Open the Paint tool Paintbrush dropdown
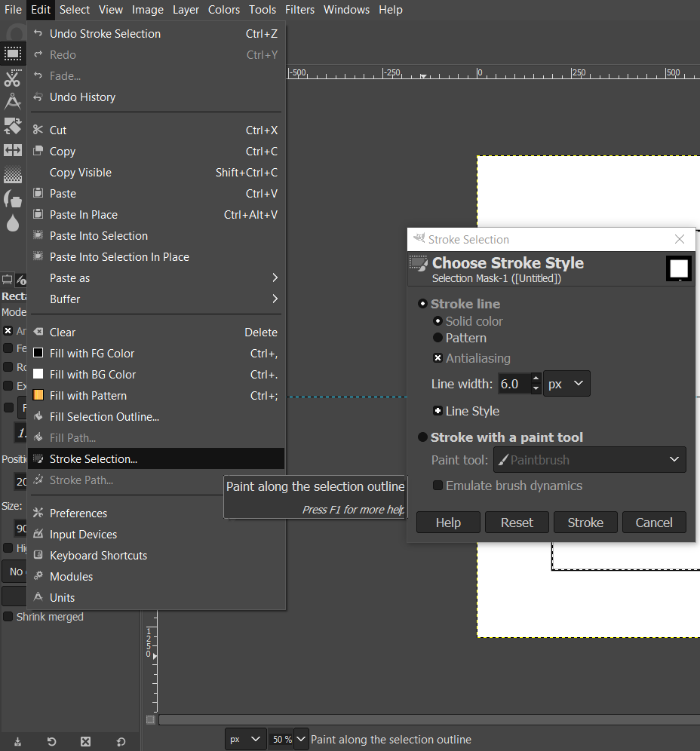 tap(590, 460)
